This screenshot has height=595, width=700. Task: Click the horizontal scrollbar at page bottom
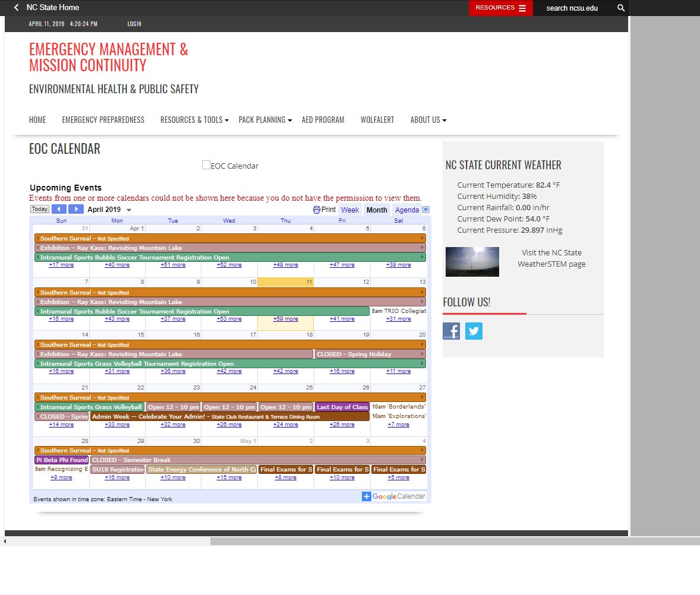(x=455, y=542)
